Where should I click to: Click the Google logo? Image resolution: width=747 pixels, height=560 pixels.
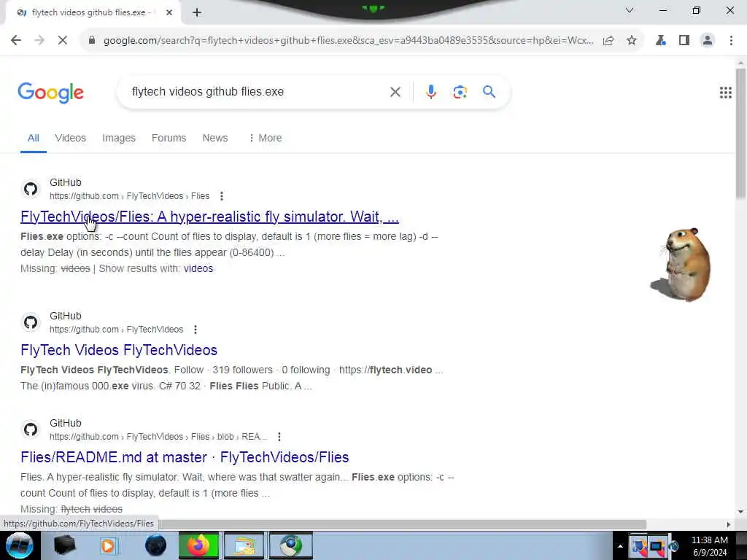pyautogui.click(x=50, y=93)
